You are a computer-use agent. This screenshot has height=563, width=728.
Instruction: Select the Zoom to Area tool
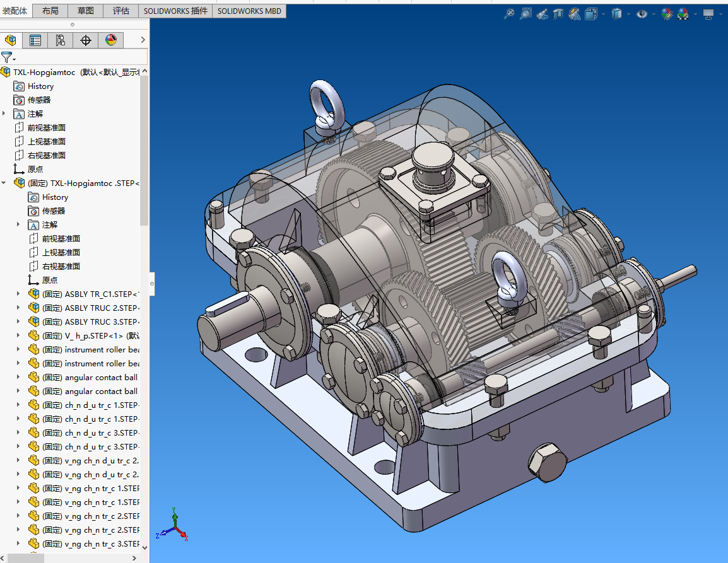point(525,14)
